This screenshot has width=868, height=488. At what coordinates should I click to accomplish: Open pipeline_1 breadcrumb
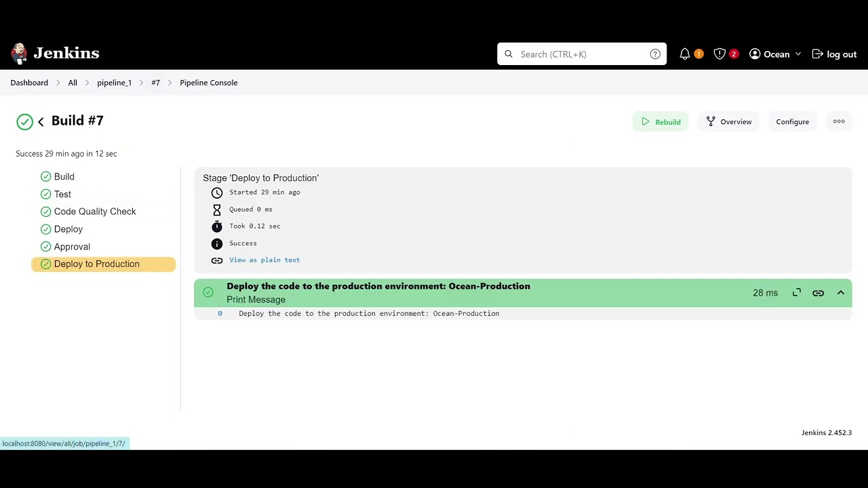point(115,83)
